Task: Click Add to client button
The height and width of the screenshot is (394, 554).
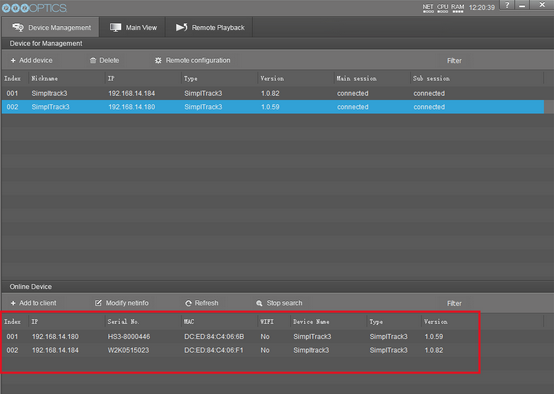Action: pos(33,303)
